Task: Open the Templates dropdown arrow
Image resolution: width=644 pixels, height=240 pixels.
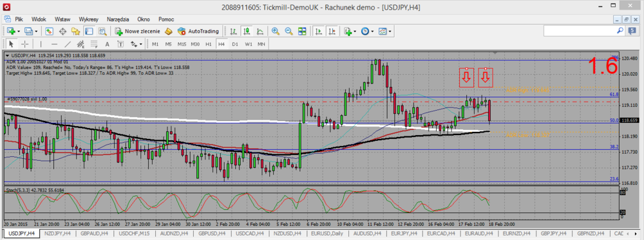Action: tap(390, 31)
